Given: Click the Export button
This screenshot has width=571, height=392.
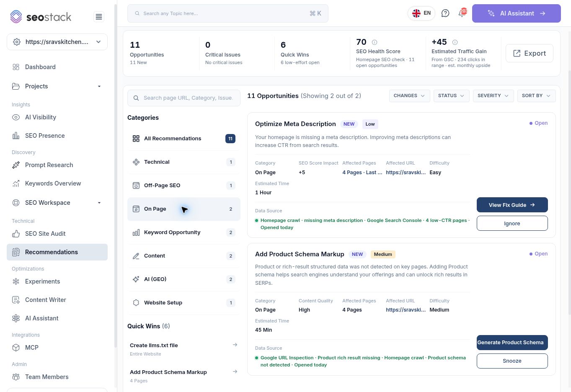Looking at the screenshot, I should coord(530,53).
